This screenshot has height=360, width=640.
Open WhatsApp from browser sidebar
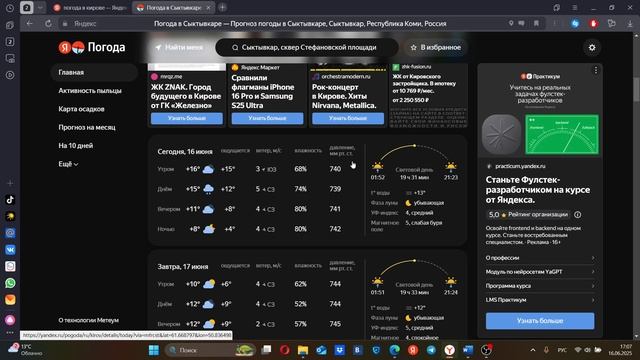click(x=10, y=282)
